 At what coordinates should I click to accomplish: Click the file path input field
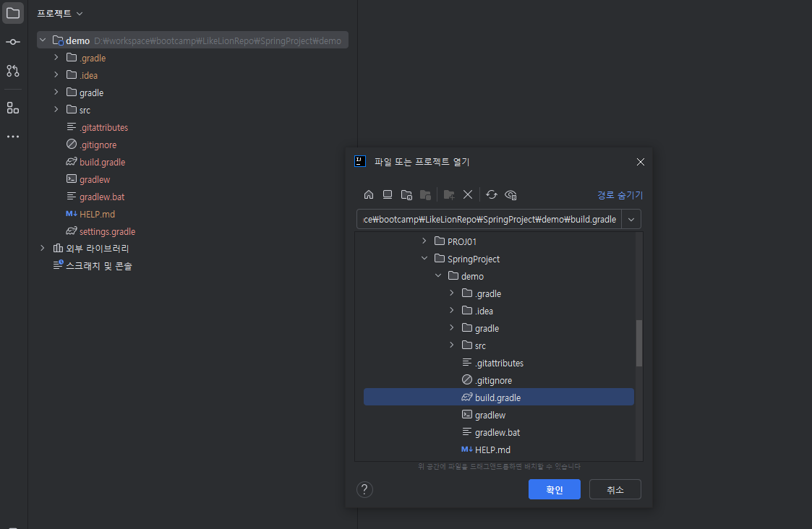[490, 220]
